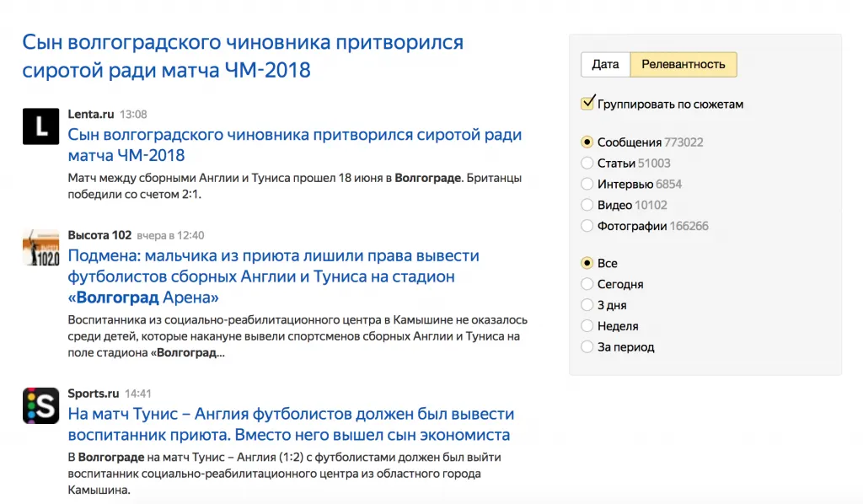Click the Высота 102 source icon

pos(40,248)
